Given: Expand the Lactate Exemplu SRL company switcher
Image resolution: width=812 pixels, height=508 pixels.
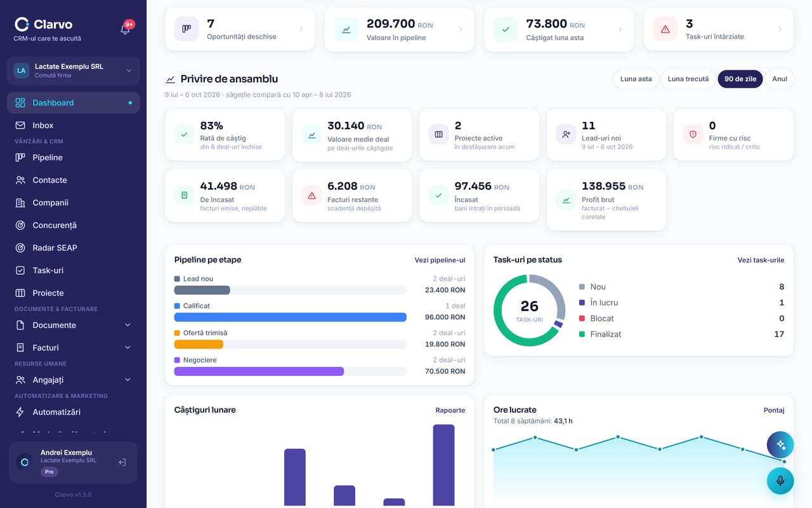Looking at the screenshot, I should (x=73, y=70).
